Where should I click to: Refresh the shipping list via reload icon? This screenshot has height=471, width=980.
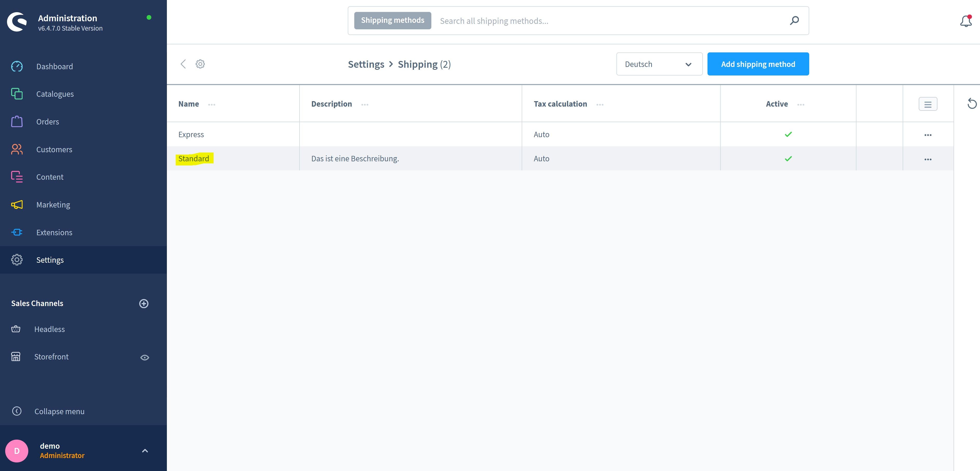pyautogui.click(x=972, y=103)
